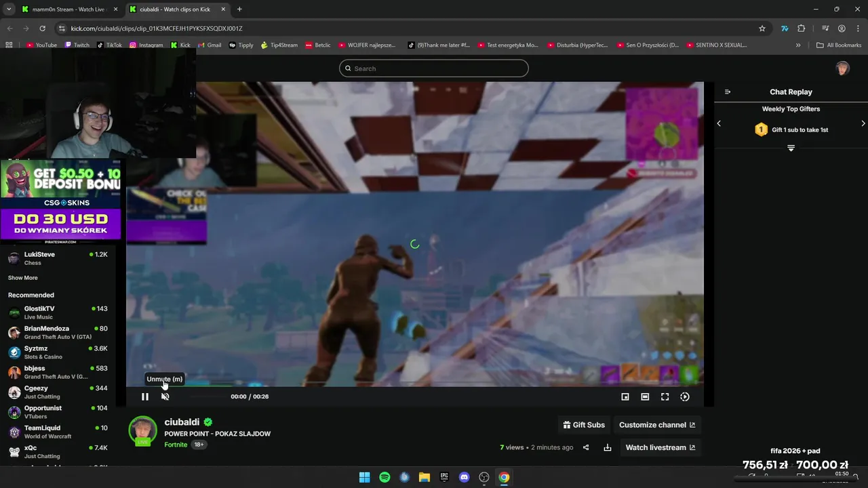Select the ciubaldi clips browser tab
868x488 pixels.
point(177,9)
